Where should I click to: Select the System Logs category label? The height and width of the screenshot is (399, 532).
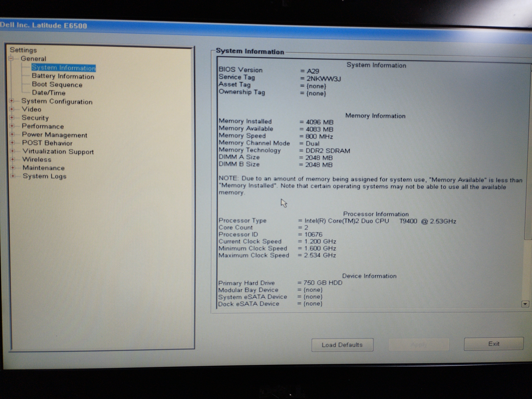[45, 177]
